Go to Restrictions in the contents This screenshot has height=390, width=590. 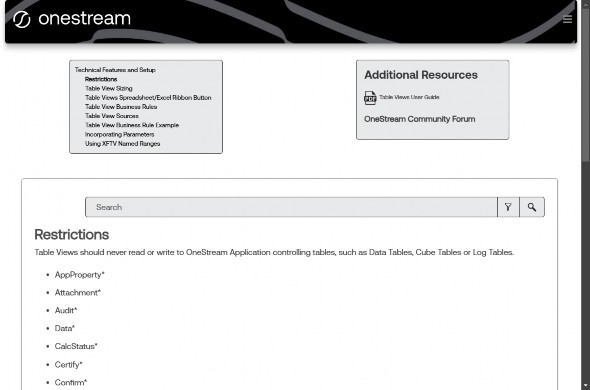(101, 79)
